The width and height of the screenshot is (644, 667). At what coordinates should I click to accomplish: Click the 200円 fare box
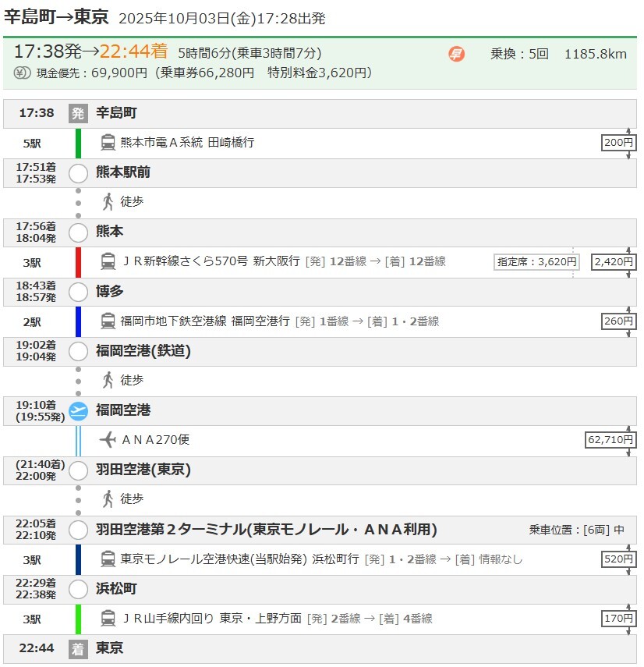618,143
